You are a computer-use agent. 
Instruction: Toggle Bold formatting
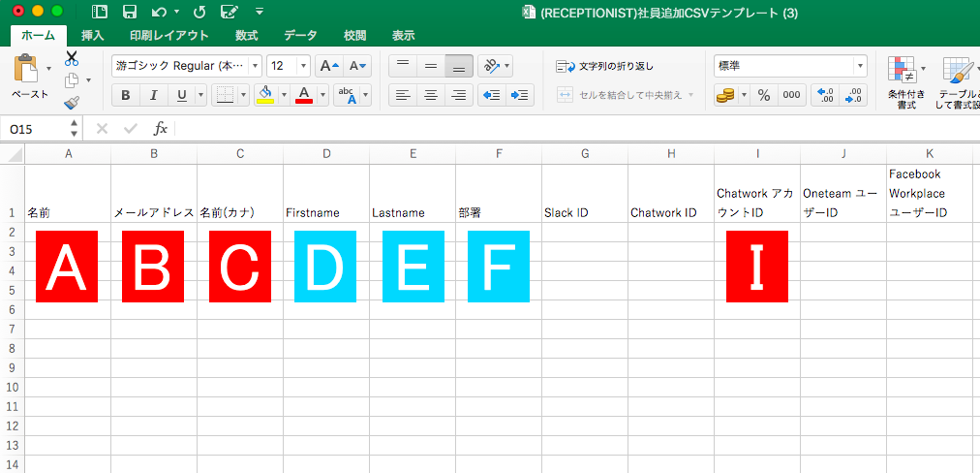126,95
